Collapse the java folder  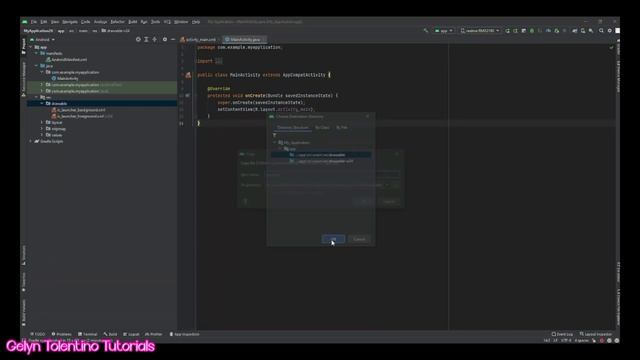36,66
